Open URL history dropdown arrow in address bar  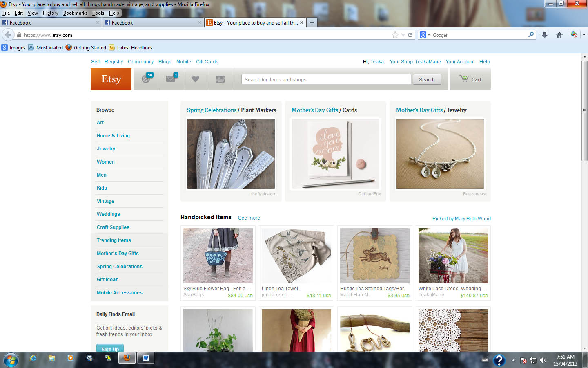[403, 35]
